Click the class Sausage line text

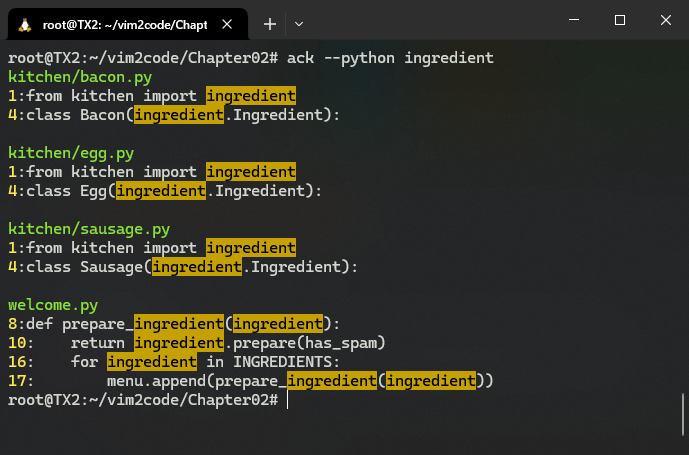pyautogui.click(x=192, y=267)
